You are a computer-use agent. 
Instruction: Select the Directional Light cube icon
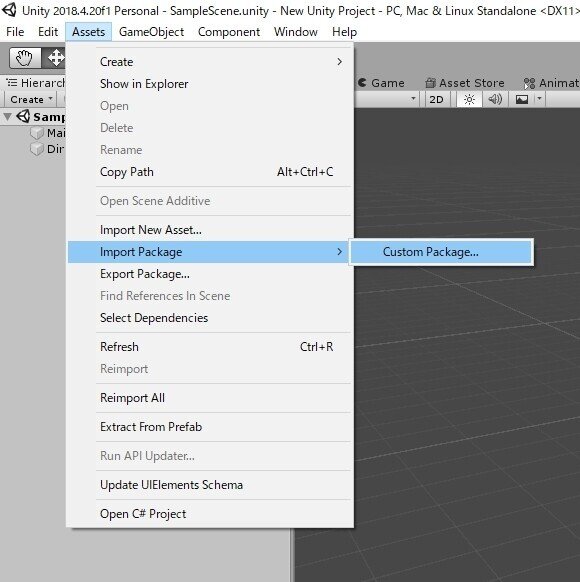click(37, 149)
